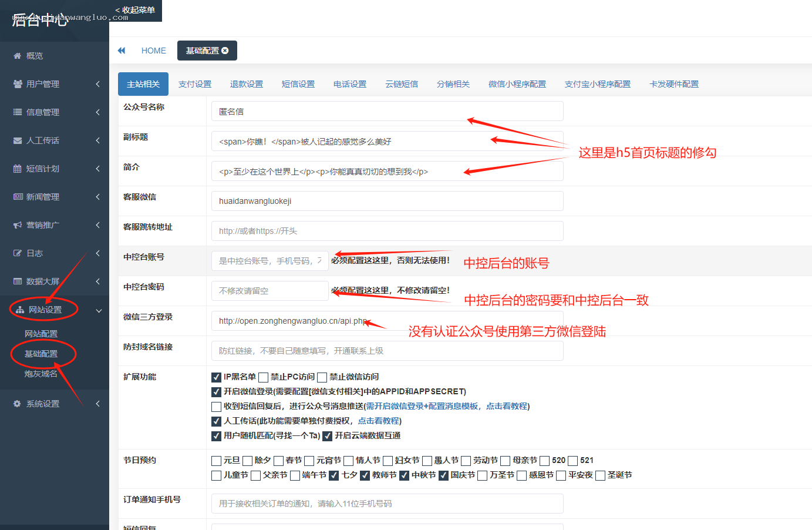The image size is (812, 530).
Task: Collapse the 网站设置 menu arrow
Action: tap(99, 310)
